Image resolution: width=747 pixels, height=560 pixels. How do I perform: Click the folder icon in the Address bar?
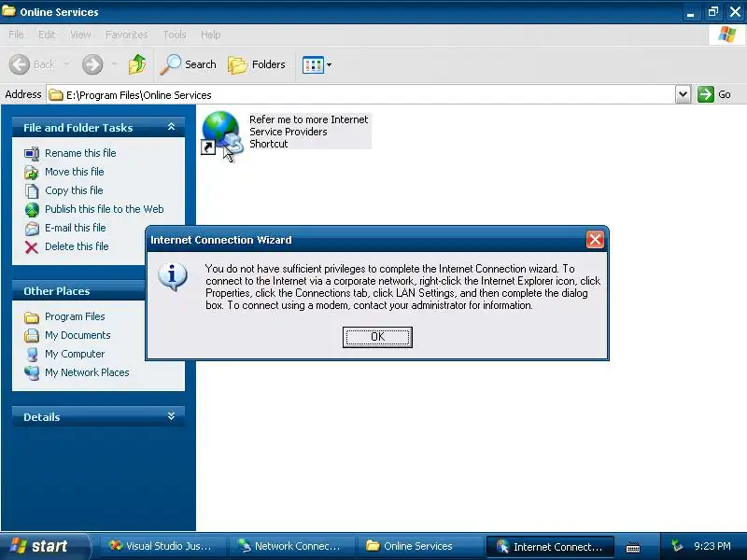tap(56, 95)
